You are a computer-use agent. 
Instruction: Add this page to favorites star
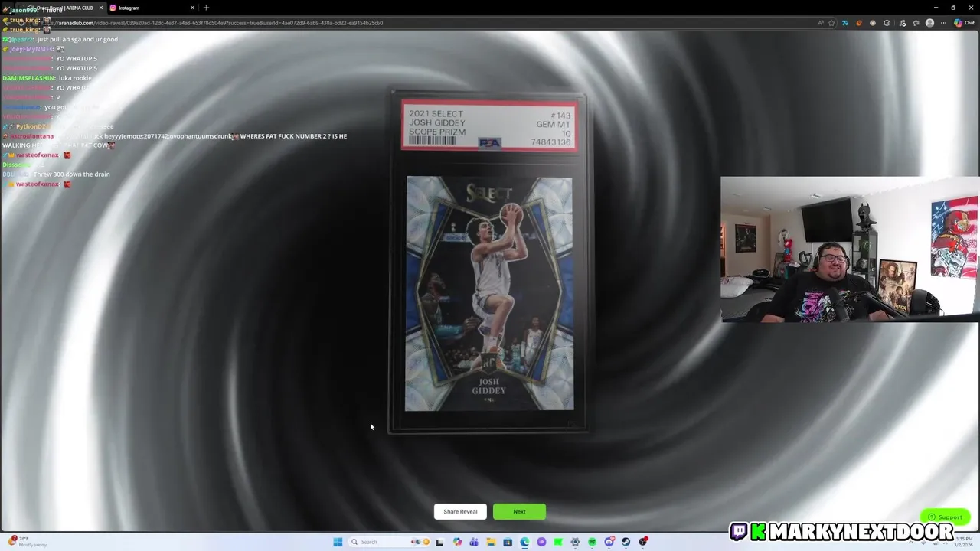[831, 23]
